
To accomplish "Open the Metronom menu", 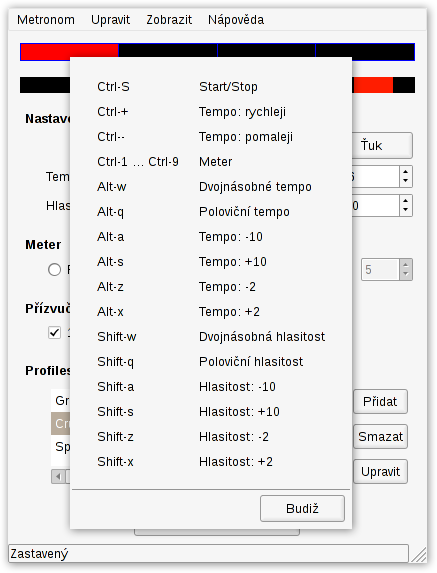I will (46, 20).
